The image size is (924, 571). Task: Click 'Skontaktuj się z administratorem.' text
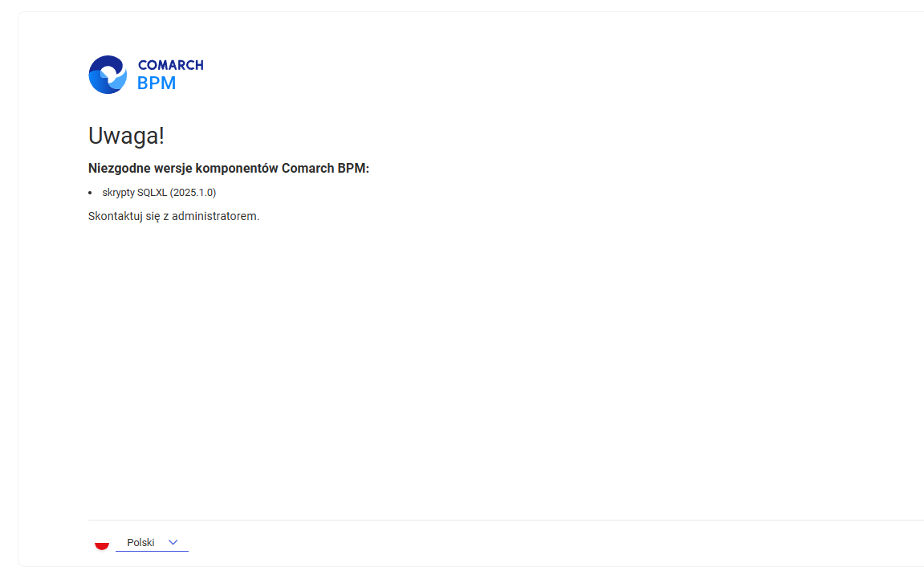point(174,216)
